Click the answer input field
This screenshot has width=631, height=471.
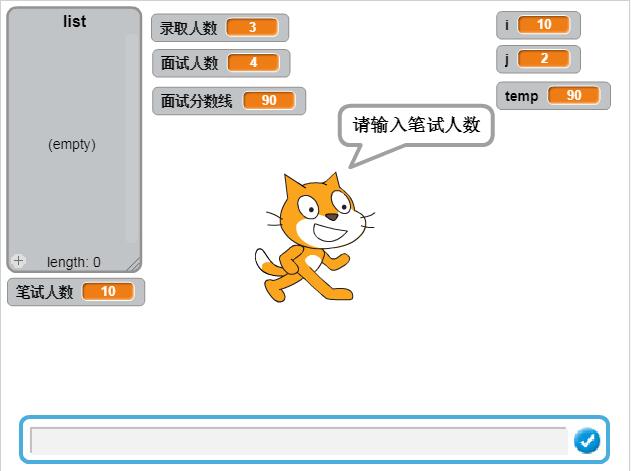click(299, 441)
